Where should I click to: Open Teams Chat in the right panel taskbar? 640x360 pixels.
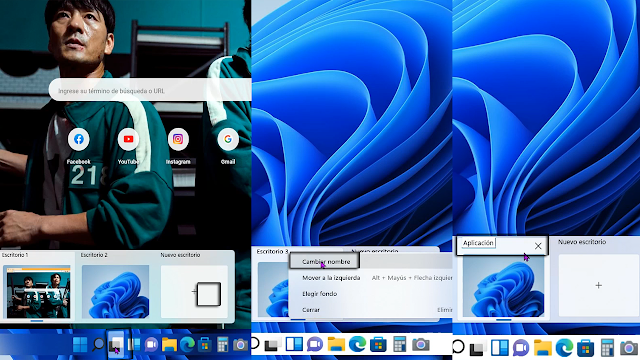click(521, 348)
